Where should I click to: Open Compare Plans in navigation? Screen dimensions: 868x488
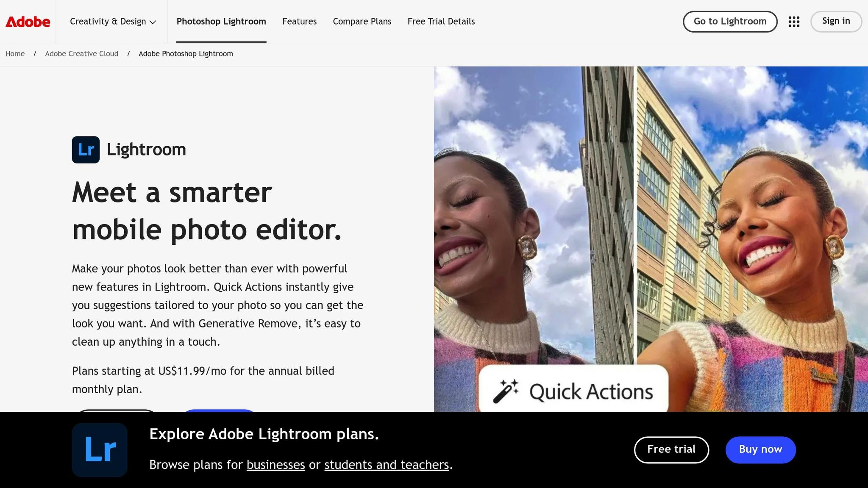(362, 22)
